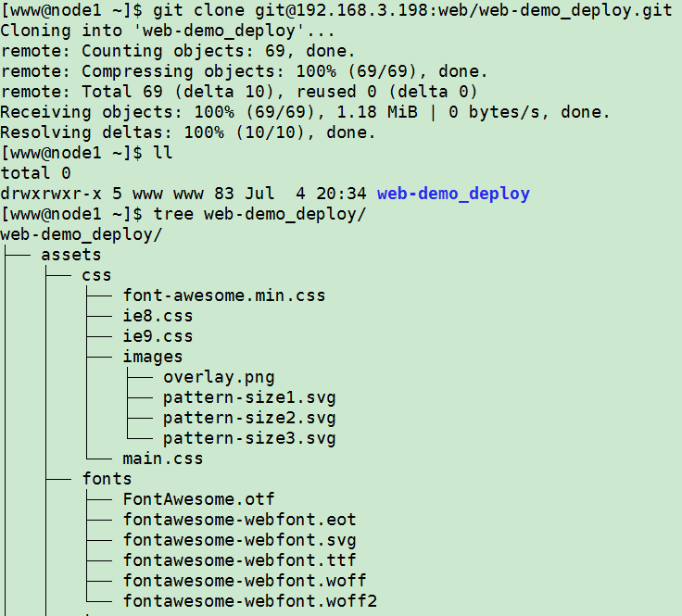Click on pattern-size3.svg
The image size is (682, 616).
coord(249,438)
